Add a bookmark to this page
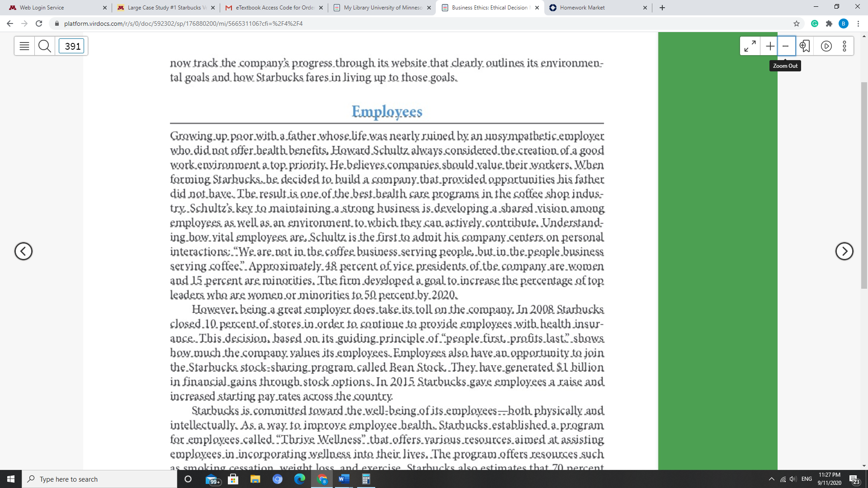Image resolution: width=868 pixels, height=488 pixels. click(x=805, y=46)
